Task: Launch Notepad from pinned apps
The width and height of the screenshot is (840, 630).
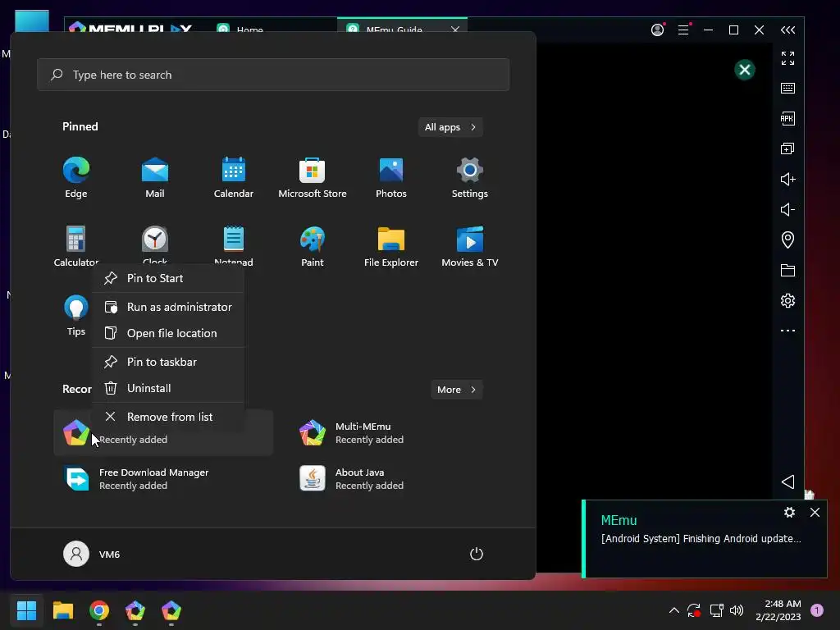Action: coord(234,244)
